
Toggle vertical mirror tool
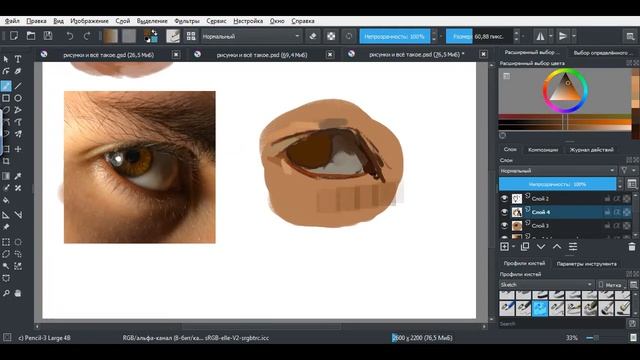(x=563, y=36)
